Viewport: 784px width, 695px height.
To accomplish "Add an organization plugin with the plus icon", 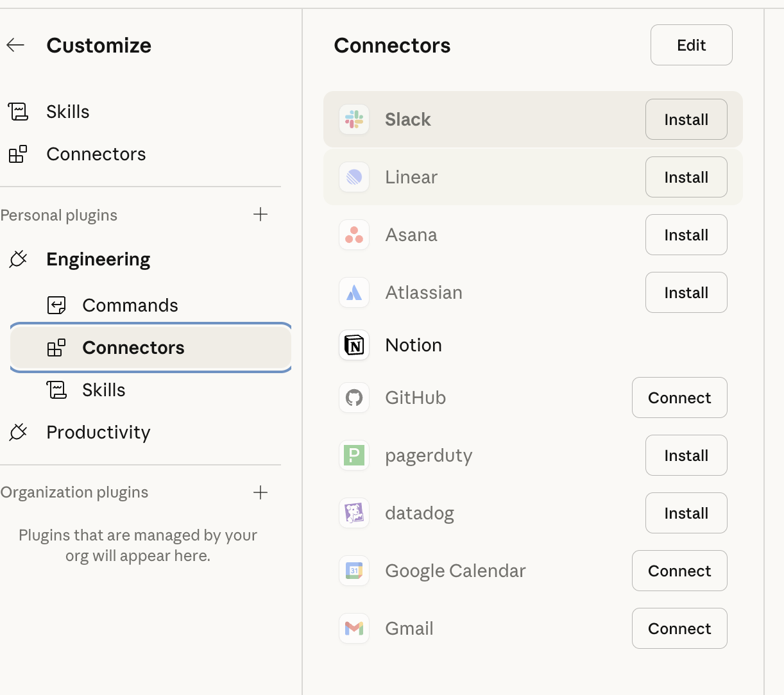I will (260, 492).
